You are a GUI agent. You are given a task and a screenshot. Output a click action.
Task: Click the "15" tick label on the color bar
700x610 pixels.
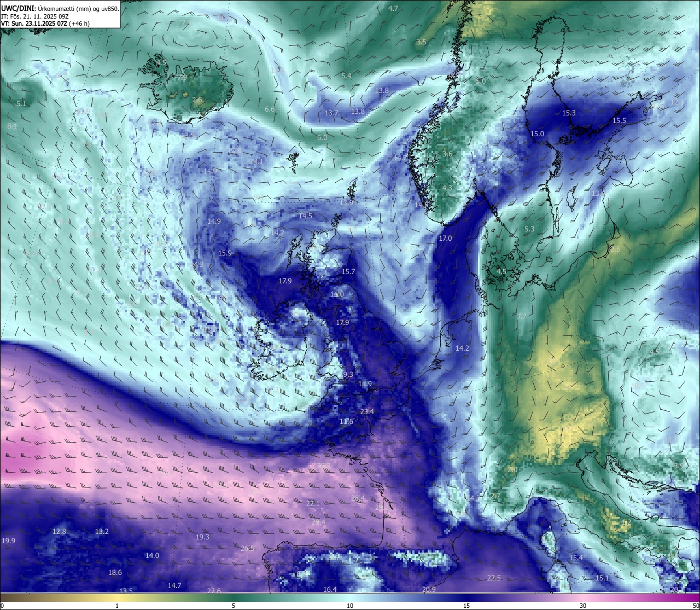pos(466,605)
